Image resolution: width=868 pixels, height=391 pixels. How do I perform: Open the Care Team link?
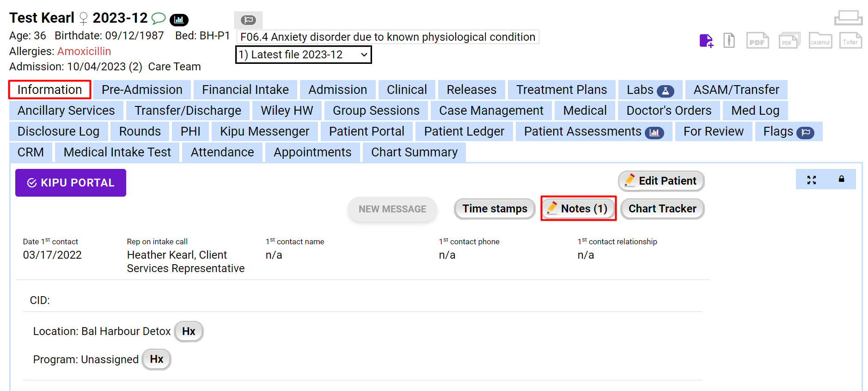[174, 67]
